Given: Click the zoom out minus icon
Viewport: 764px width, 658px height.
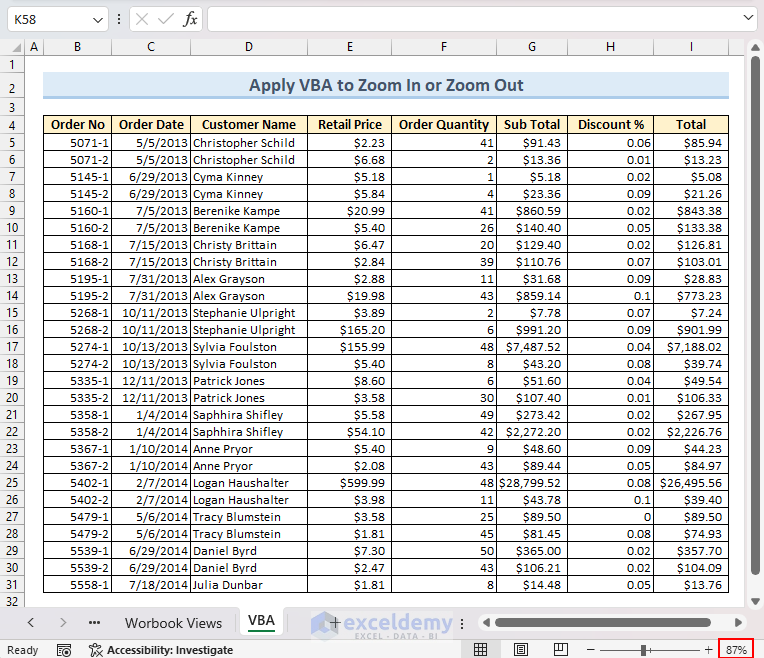Looking at the screenshot, I should [591, 650].
